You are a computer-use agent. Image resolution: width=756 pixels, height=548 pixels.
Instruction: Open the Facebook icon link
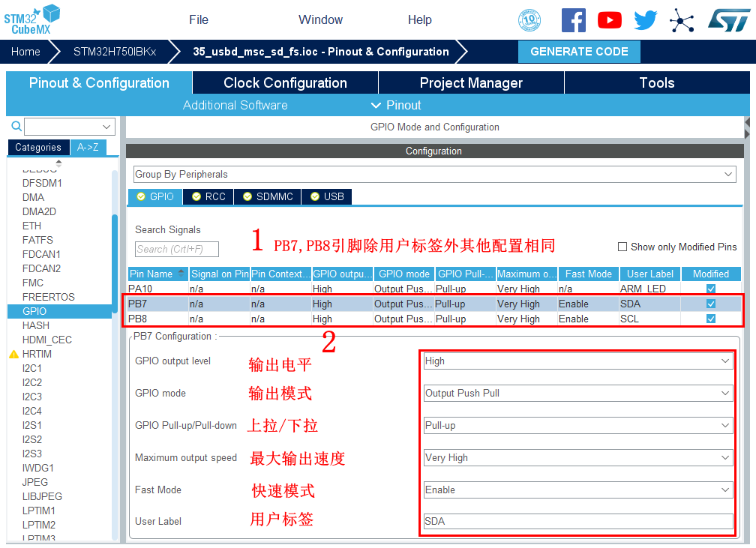coord(573,20)
